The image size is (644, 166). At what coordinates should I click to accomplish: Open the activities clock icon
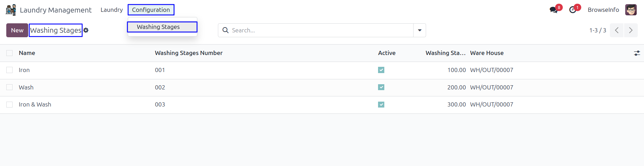pos(573,10)
